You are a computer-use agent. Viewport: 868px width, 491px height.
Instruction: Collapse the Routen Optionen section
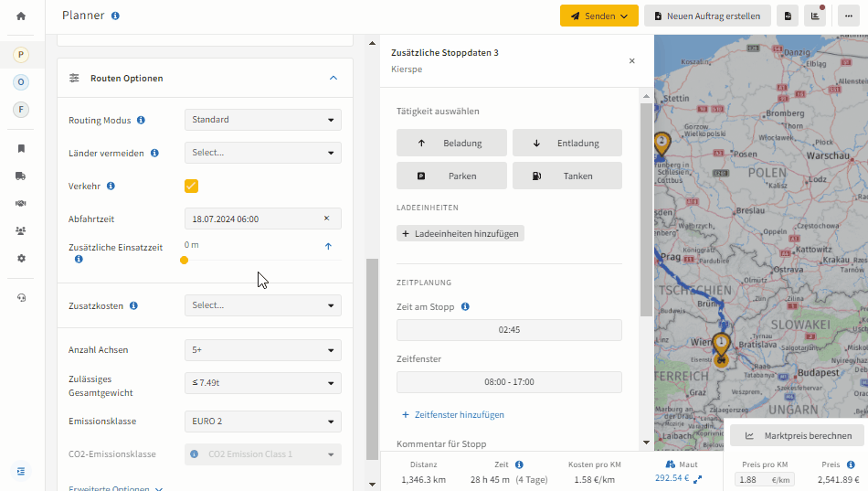pyautogui.click(x=333, y=78)
